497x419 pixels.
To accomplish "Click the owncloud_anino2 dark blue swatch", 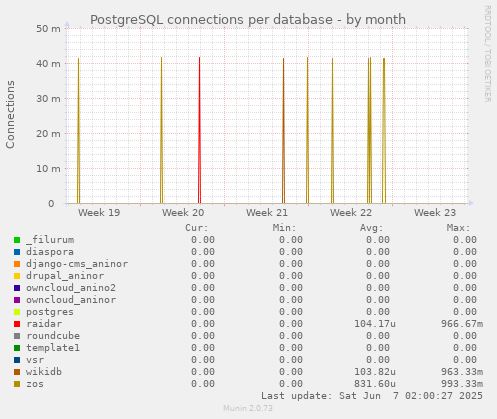I will pos(17,288).
